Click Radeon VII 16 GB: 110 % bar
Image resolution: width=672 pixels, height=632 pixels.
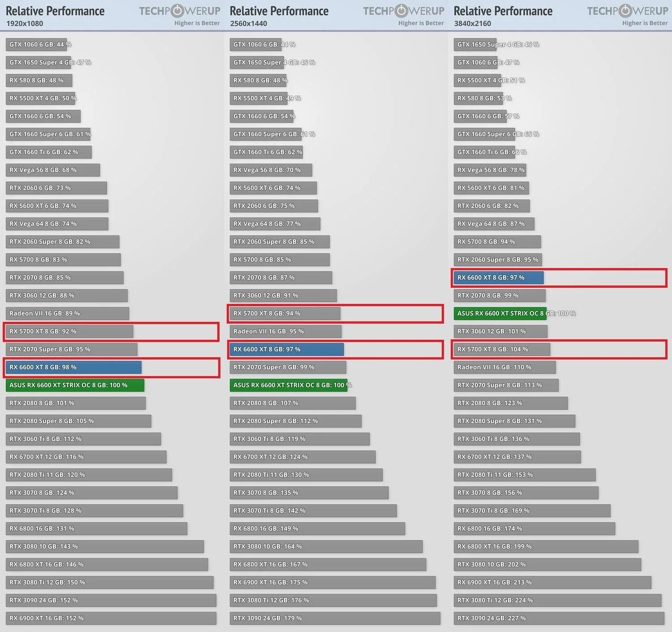(505, 367)
